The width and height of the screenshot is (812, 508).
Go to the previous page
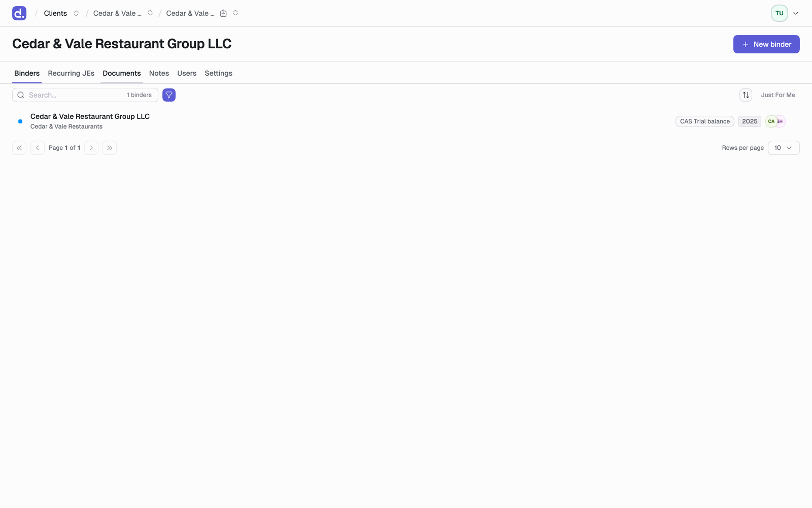coord(38,148)
